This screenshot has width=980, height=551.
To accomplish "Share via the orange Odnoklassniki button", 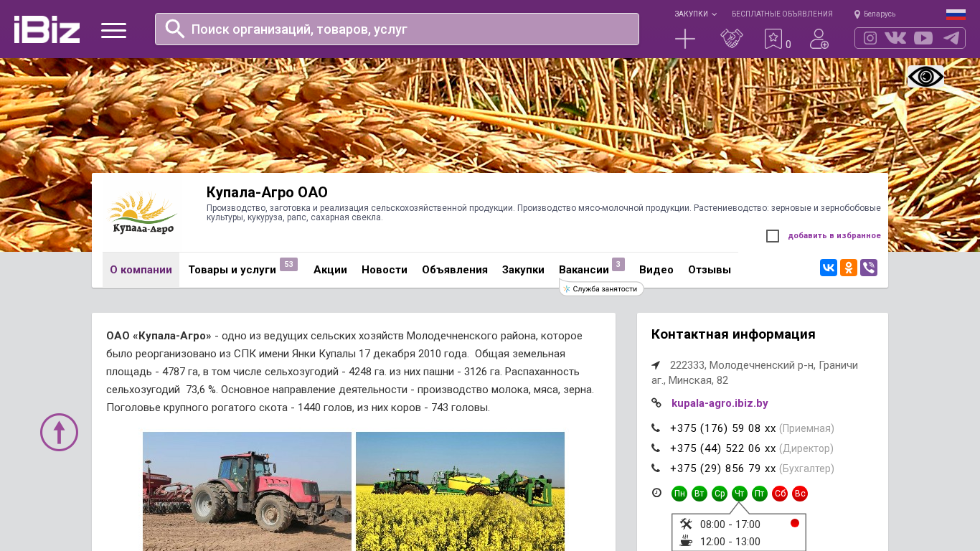I will [849, 268].
